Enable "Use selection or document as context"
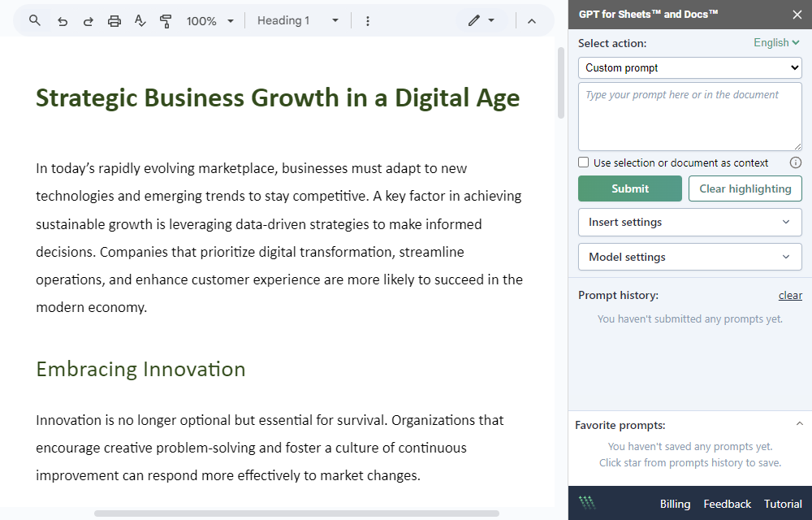 tap(583, 162)
